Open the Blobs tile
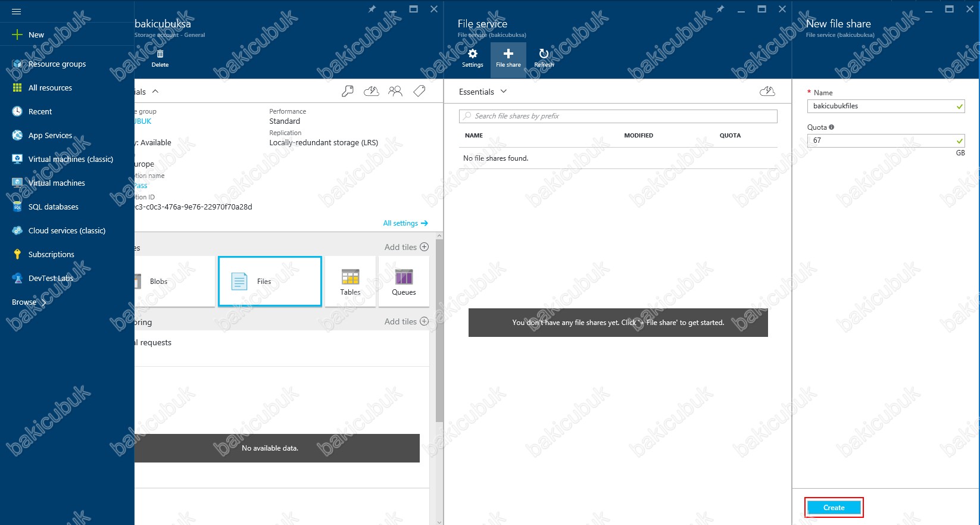Screen dimensions: 980x525 tap(174, 281)
